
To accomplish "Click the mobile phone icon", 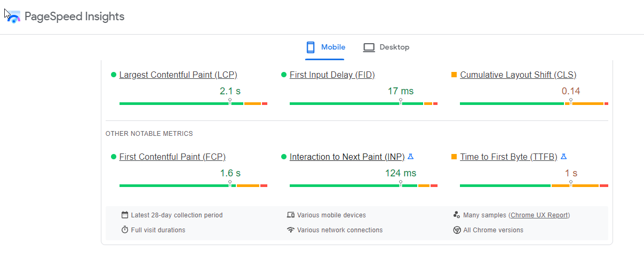I will [x=311, y=47].
